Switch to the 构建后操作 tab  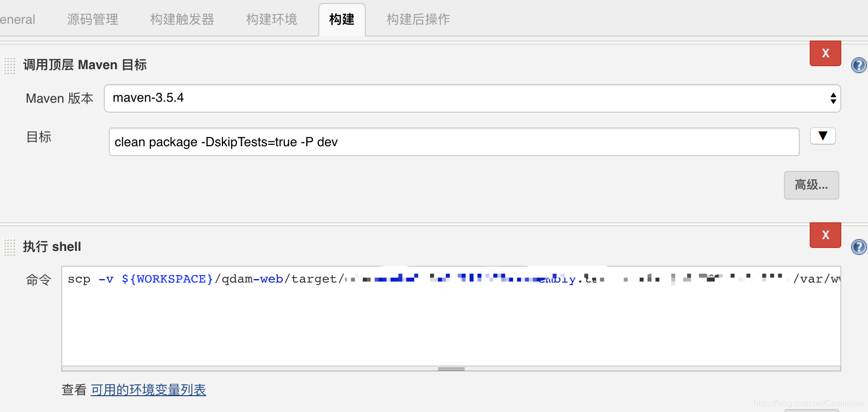pos(418,19)
